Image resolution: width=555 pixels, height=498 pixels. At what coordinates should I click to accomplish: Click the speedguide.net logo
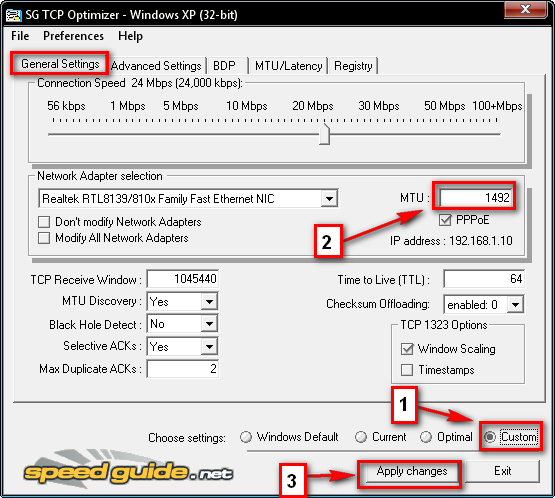pos(128,468)
